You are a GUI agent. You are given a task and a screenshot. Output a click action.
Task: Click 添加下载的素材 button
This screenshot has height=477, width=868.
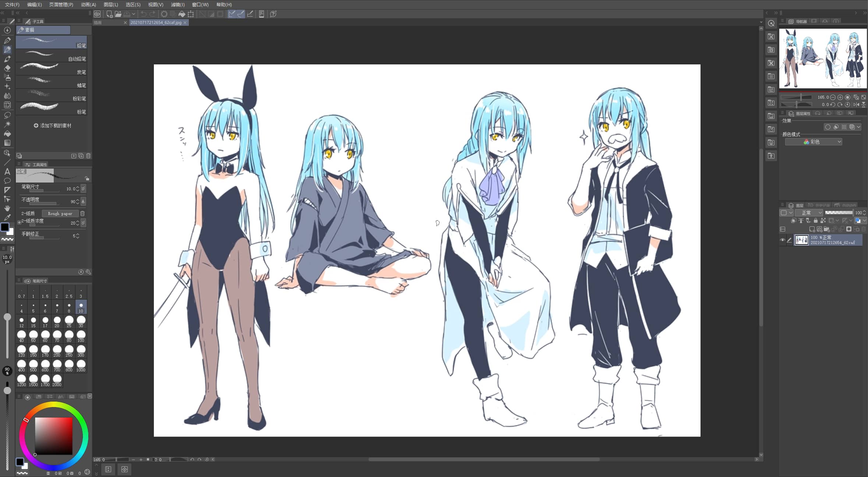click(52, 126)
